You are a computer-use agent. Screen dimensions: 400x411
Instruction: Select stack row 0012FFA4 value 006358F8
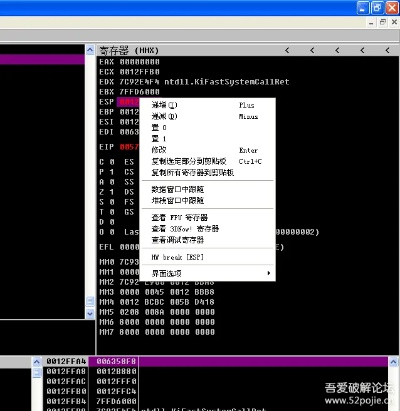[x=116, y=361]
